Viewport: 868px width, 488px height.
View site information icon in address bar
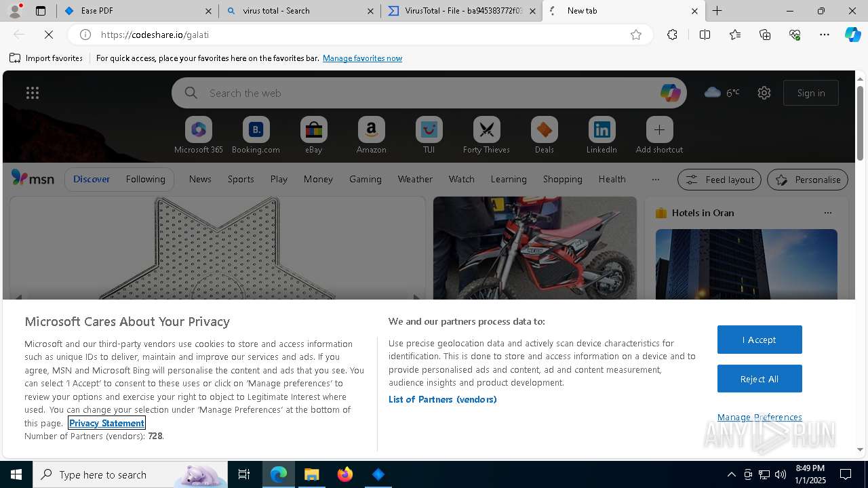pyautogui.click(x=85, y=35)
